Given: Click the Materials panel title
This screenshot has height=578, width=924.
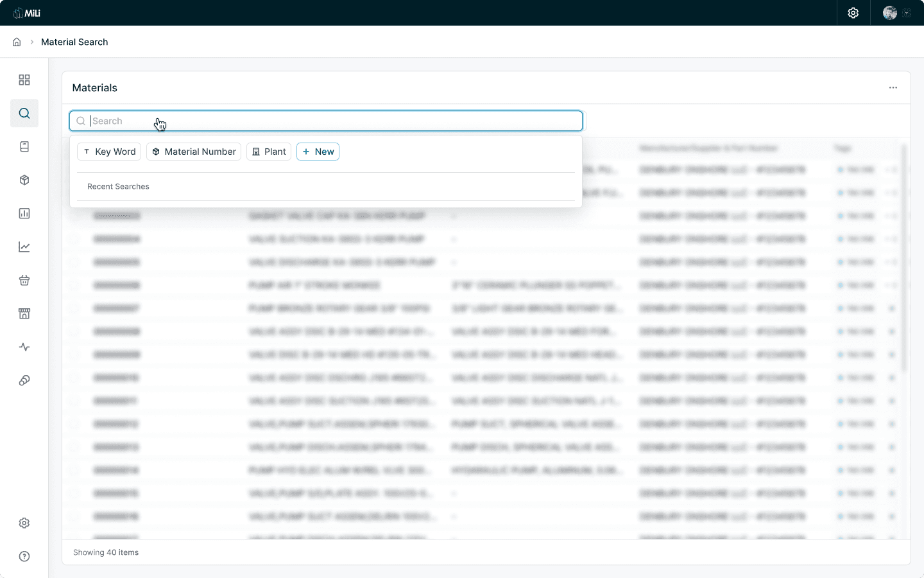Looking at the screenshot, I should click(95, 88).
